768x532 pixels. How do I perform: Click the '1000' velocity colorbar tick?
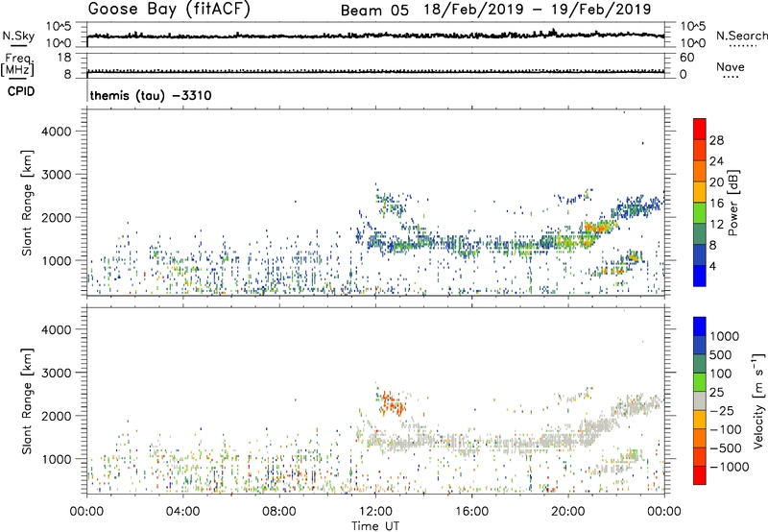coord(724,336)
